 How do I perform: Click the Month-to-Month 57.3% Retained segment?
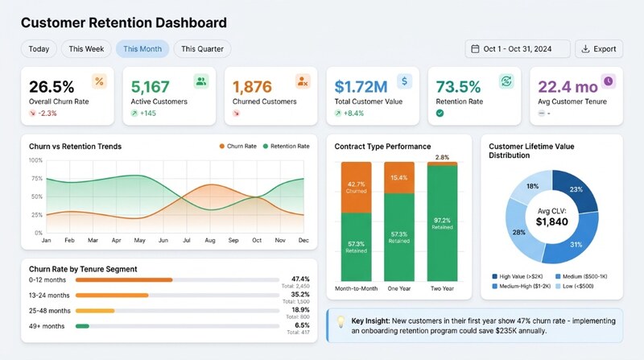click(x=356, y=247)
